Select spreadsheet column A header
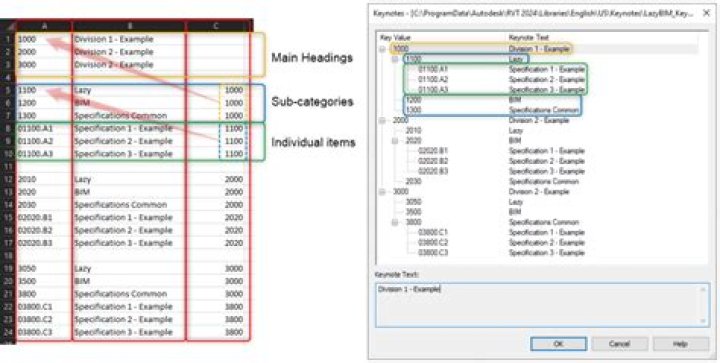The height and width of the screenshot is (363, 720). pos(44,26)
